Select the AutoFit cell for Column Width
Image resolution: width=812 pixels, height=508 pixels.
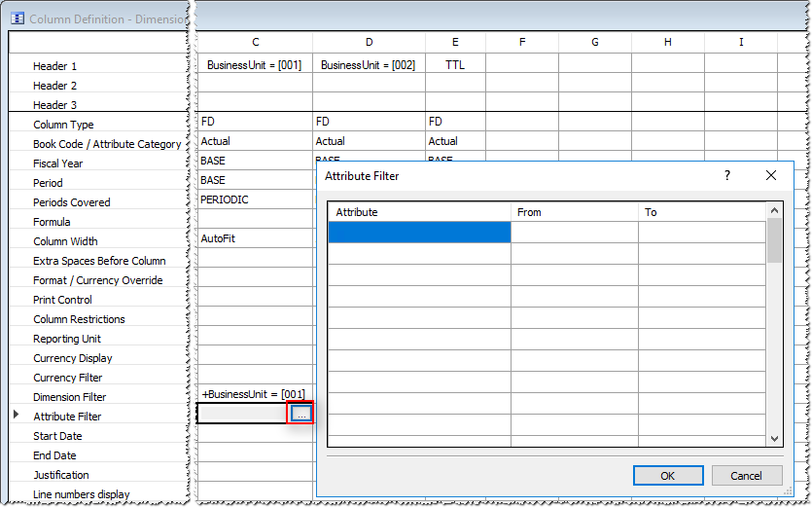click(x=255, y=238)
